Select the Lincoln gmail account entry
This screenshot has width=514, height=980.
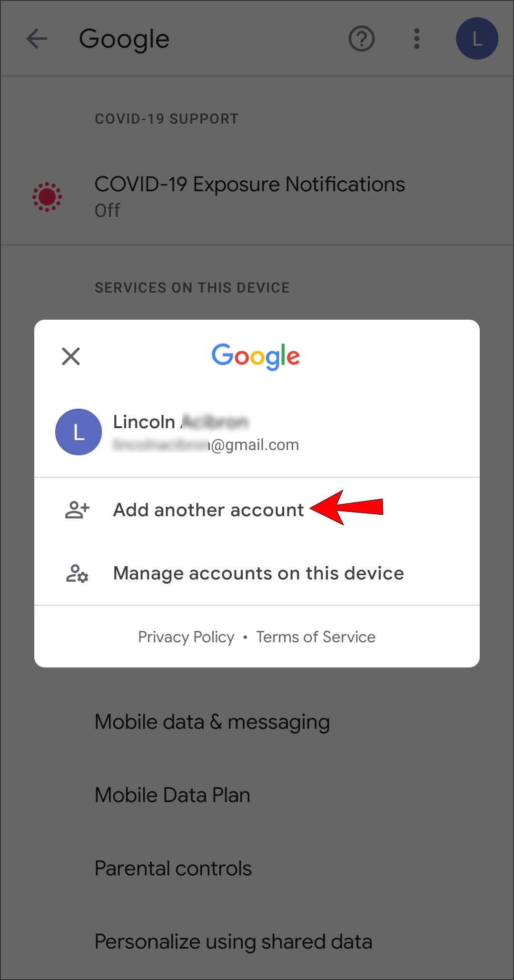257,432
